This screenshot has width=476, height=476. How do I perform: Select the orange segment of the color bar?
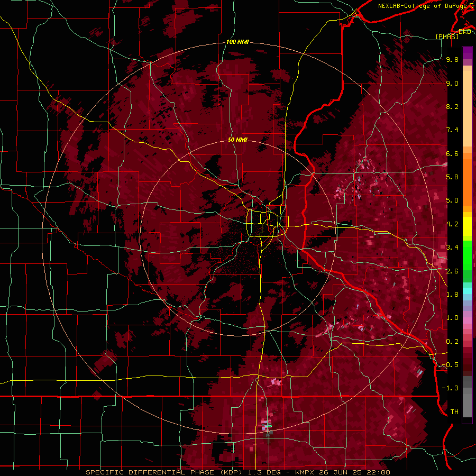(467, 182)
